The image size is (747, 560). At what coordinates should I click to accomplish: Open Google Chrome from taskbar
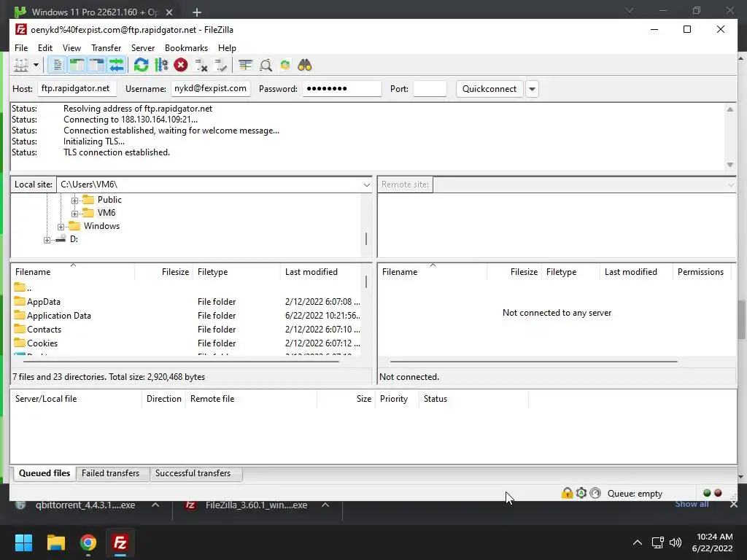coord(88,542)
